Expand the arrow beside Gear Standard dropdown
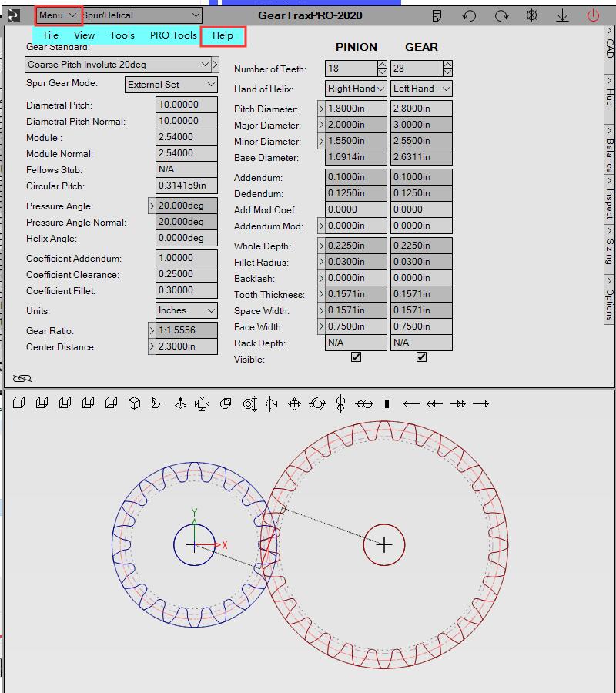Viewport: 616px width, 693px height. pos(215,65)
